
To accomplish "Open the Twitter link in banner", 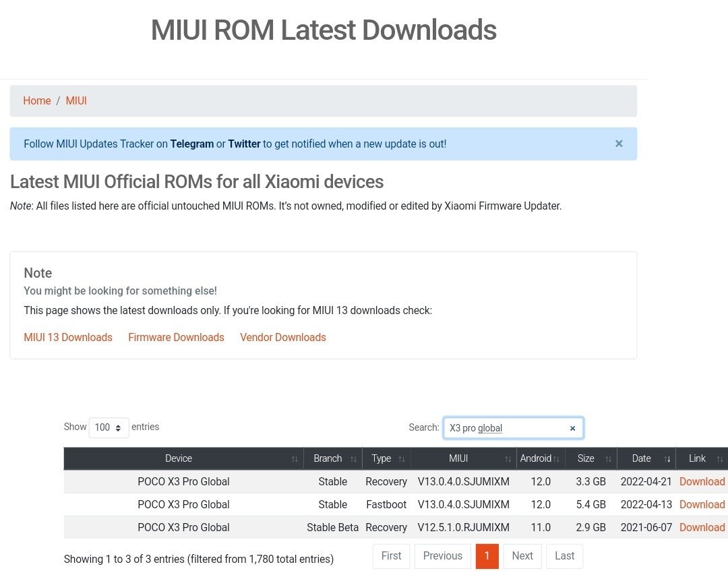I will [x=244, y=144].
